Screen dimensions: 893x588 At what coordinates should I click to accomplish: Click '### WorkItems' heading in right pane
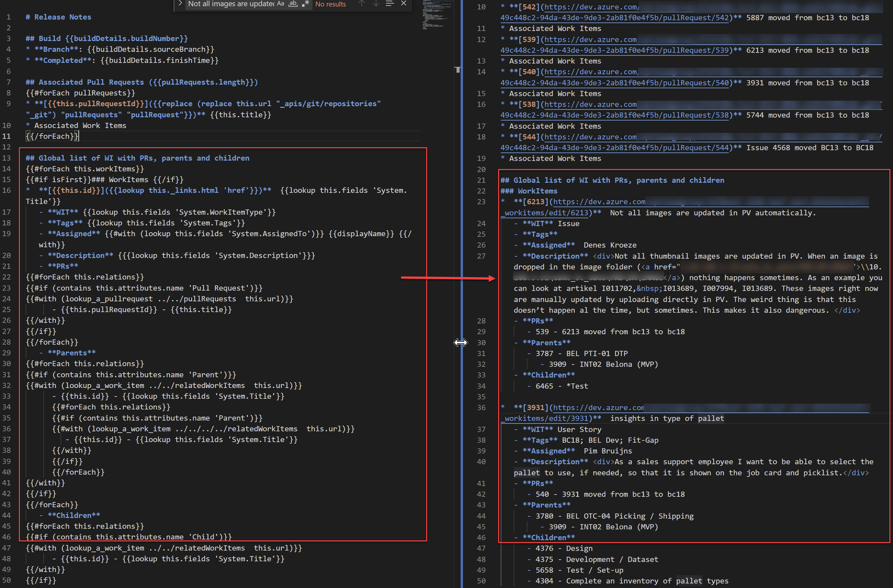coord(529,191)
